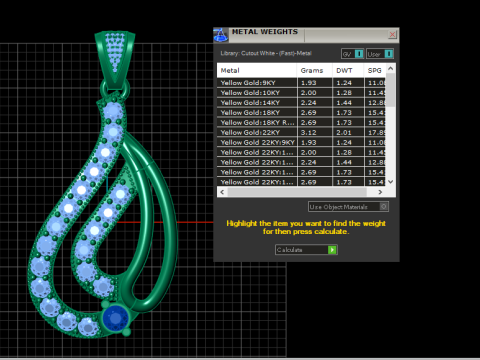Select the Yellow Gold 22KY:9KY row
The image size is (480, 360).
pyautogui.click(x=301, y=142)
